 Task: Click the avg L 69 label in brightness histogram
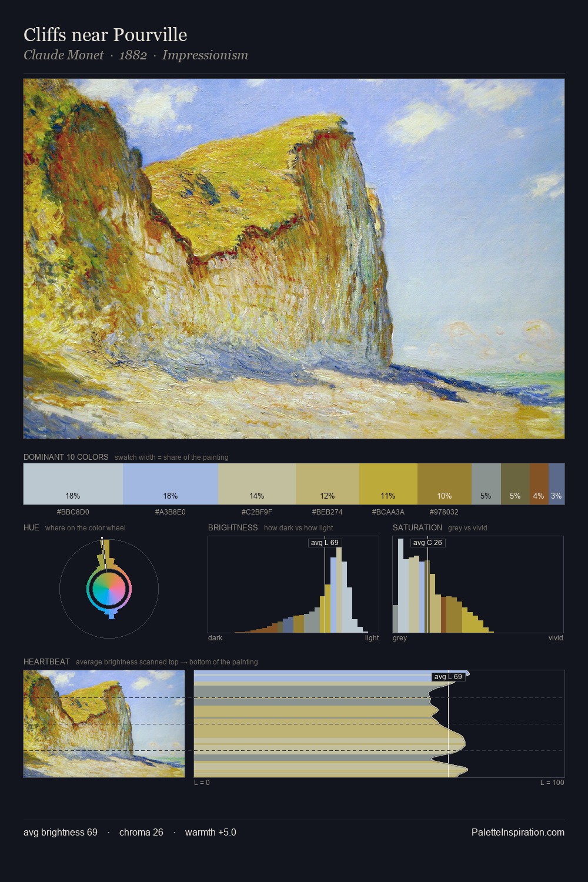click(325, 543)
